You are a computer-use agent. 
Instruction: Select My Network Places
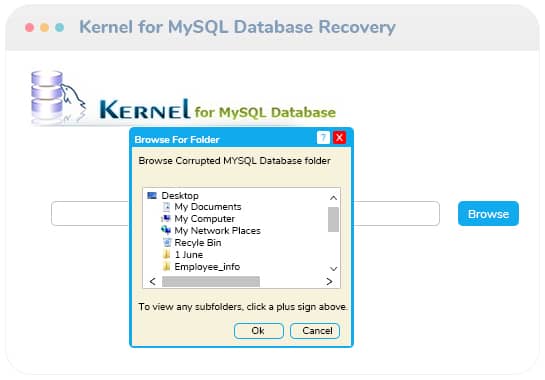[218, 231]
